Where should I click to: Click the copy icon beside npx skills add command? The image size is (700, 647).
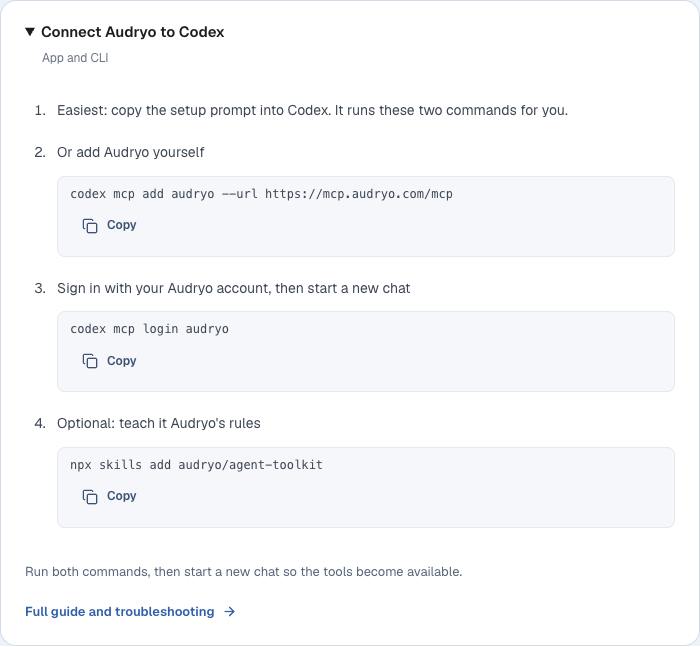tap(90, 497)
